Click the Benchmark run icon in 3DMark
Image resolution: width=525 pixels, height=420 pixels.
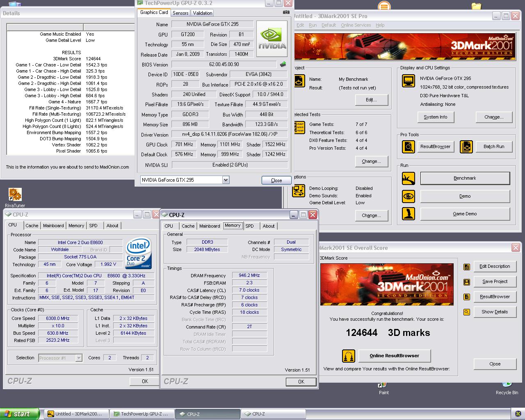click(x=408, y=178)
